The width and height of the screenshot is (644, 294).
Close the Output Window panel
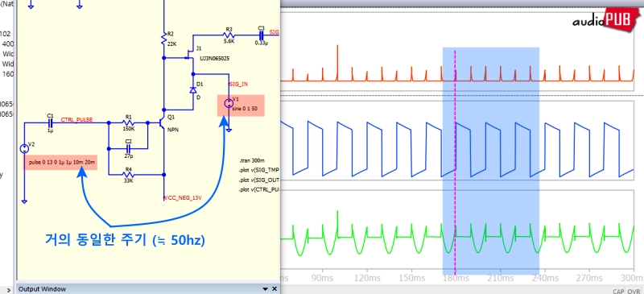click(275, 288)
